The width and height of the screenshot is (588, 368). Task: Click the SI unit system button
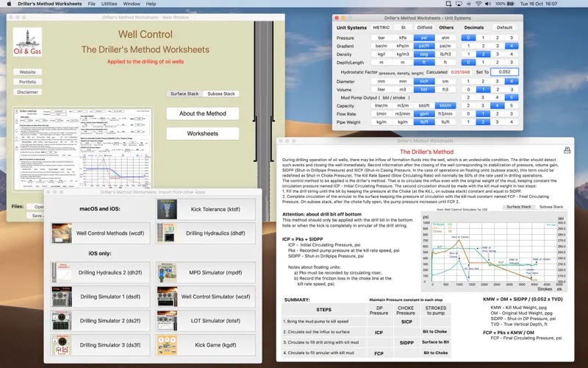click(x=403, y=27)
